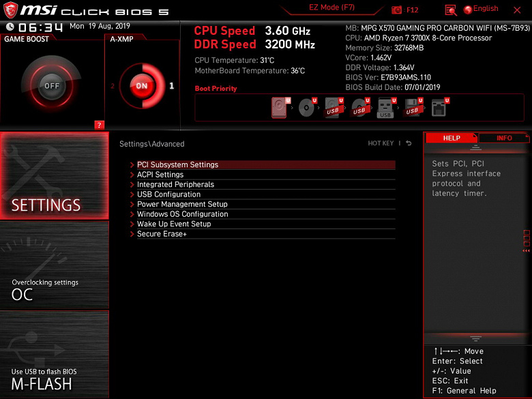
Task: Switch to EZ Mode (F7)
Action: pos(331,8)
